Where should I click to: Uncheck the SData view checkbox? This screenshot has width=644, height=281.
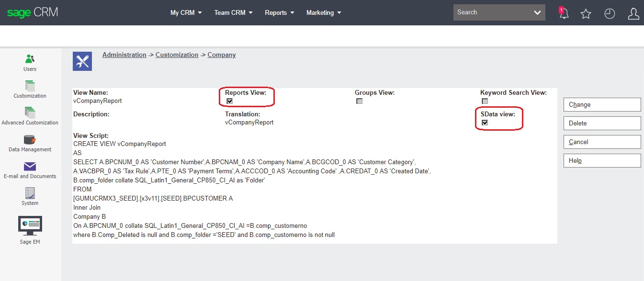[485, 123]
